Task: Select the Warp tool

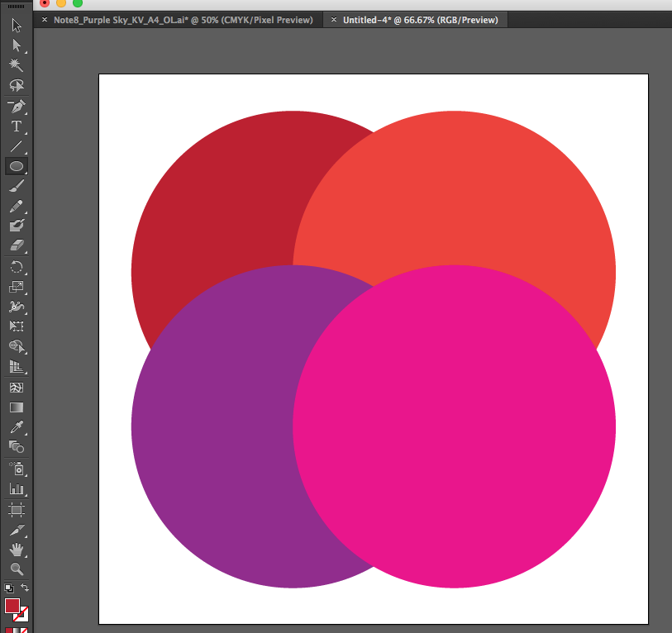Action: (x=17, y=307)
